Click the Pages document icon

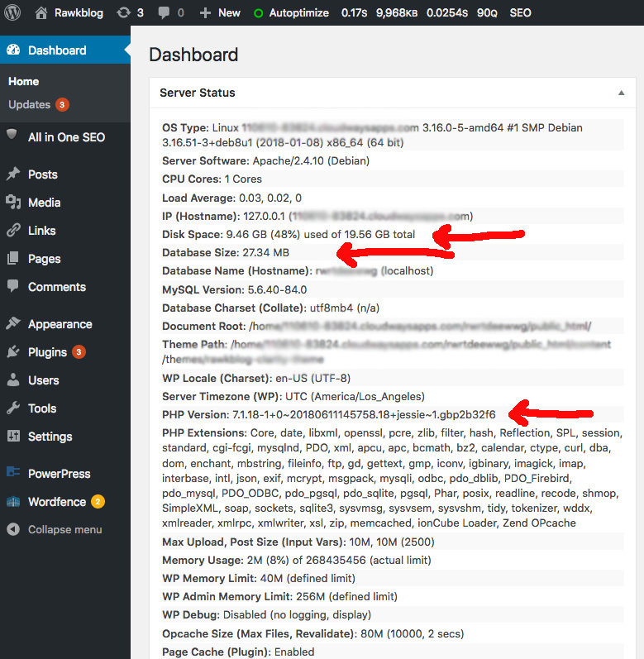pyautogui.click(x=13, y=258)
